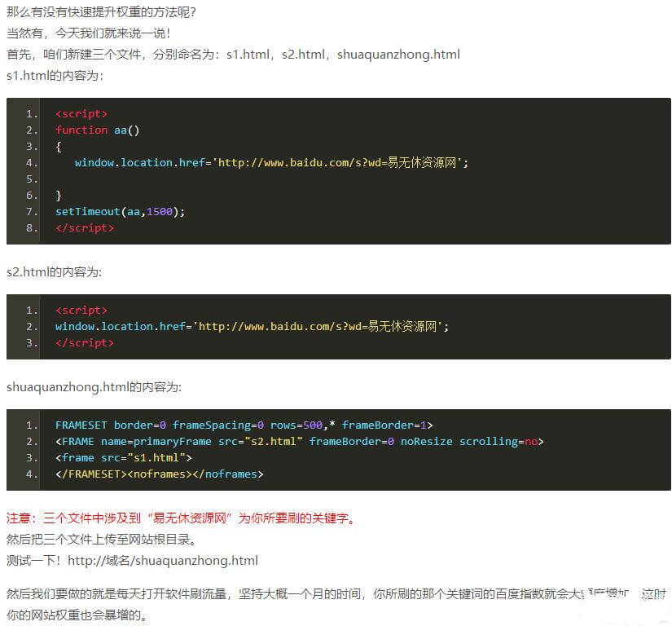Click the opening <script> tag in s2.html block
Screen dimensions: 672x626
pos(81,310)
